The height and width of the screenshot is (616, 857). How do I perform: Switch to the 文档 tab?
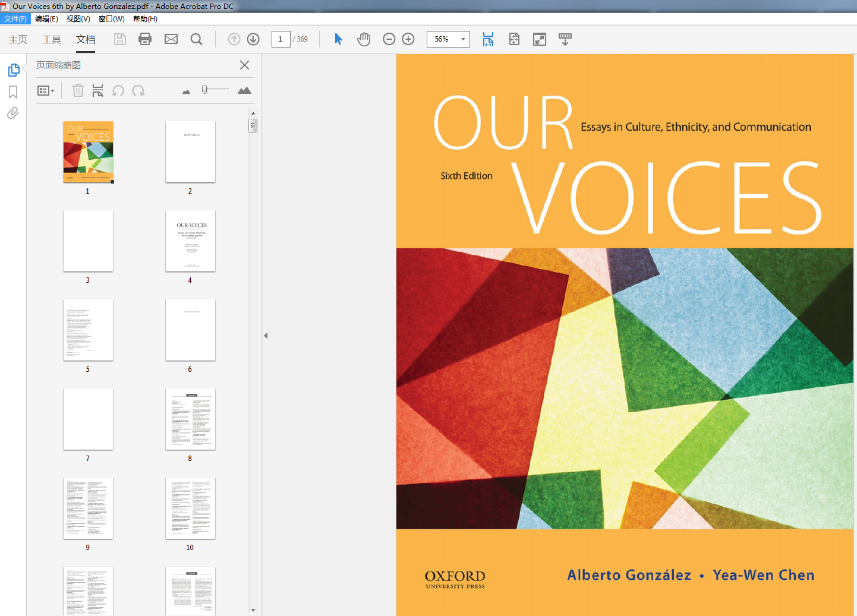tap(86, 39)
